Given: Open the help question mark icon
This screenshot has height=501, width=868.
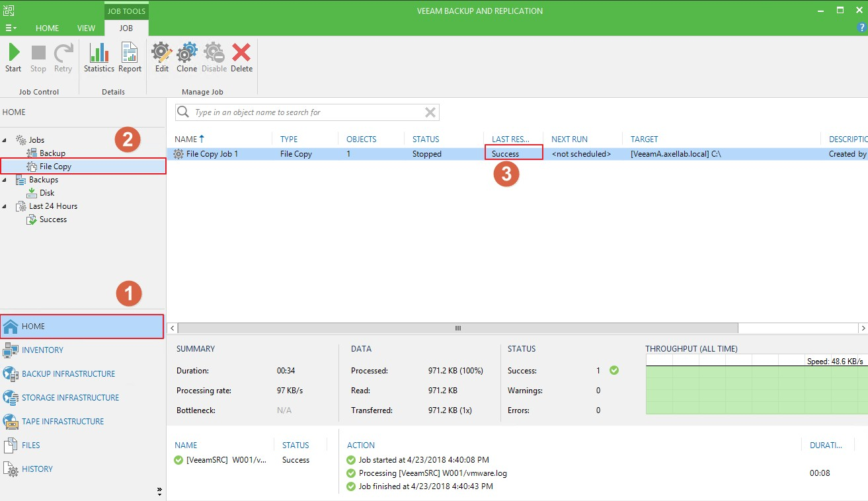Looking at the screenshot, I should (x=861, y=27).
